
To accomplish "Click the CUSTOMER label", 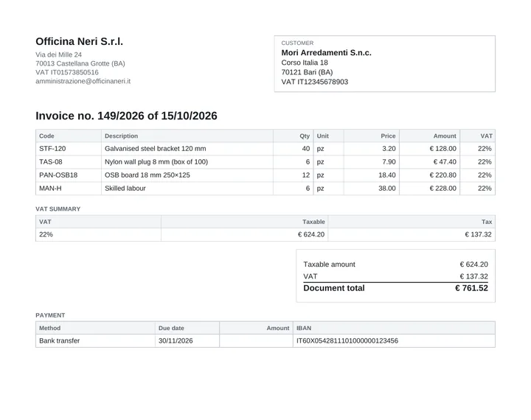I will click(x=297, y=43).
